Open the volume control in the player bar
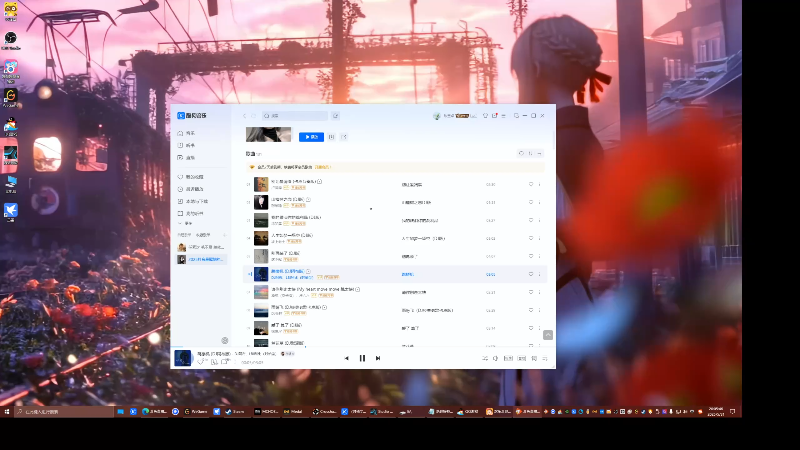 click(x=495, y=359)
